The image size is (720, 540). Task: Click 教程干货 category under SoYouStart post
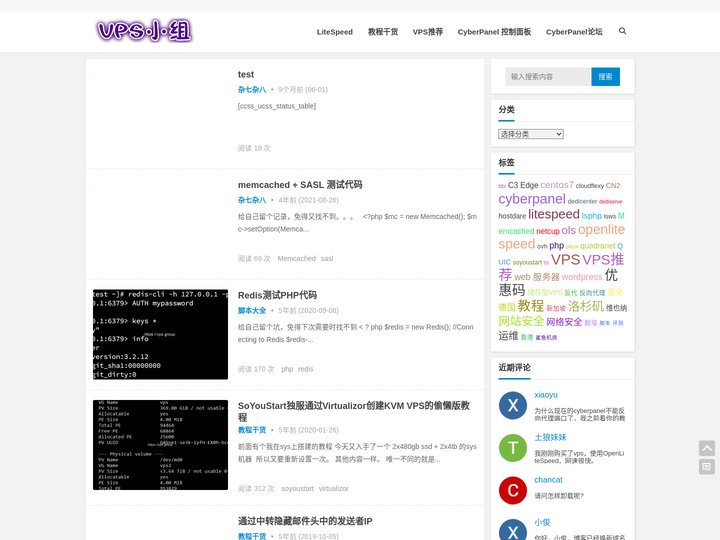252,430
